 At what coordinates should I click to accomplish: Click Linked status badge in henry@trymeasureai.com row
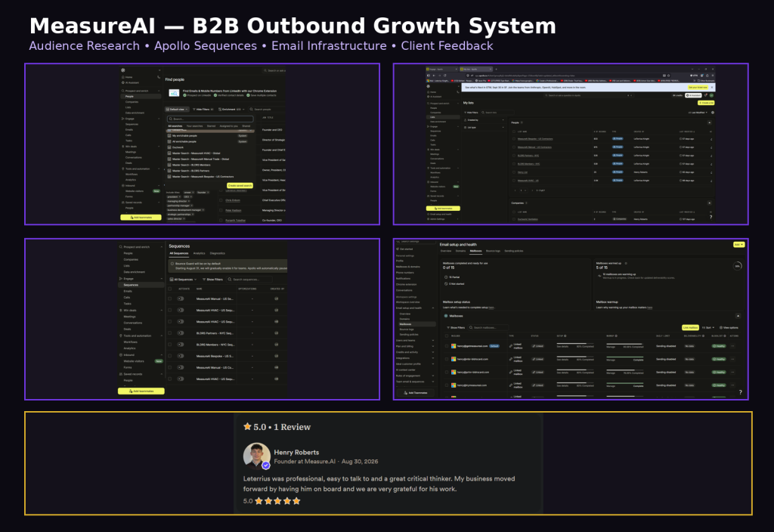(x=537, y=385)
